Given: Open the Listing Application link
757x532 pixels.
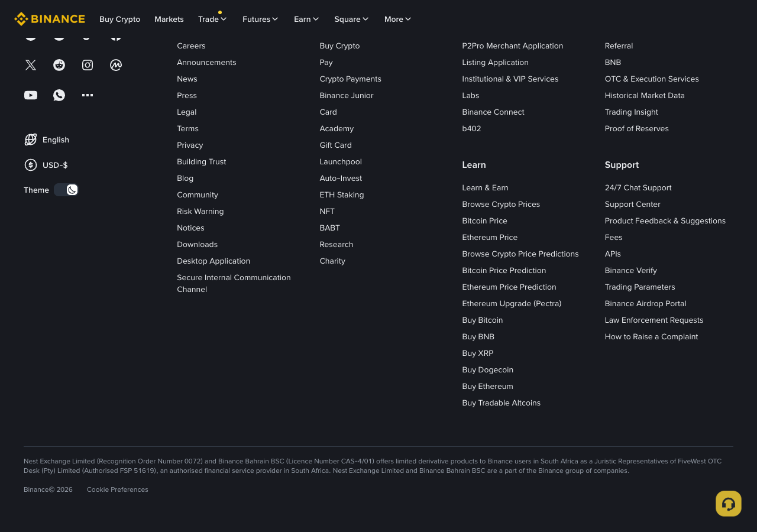Looking at the screenshot, I should tap(496, 62).
